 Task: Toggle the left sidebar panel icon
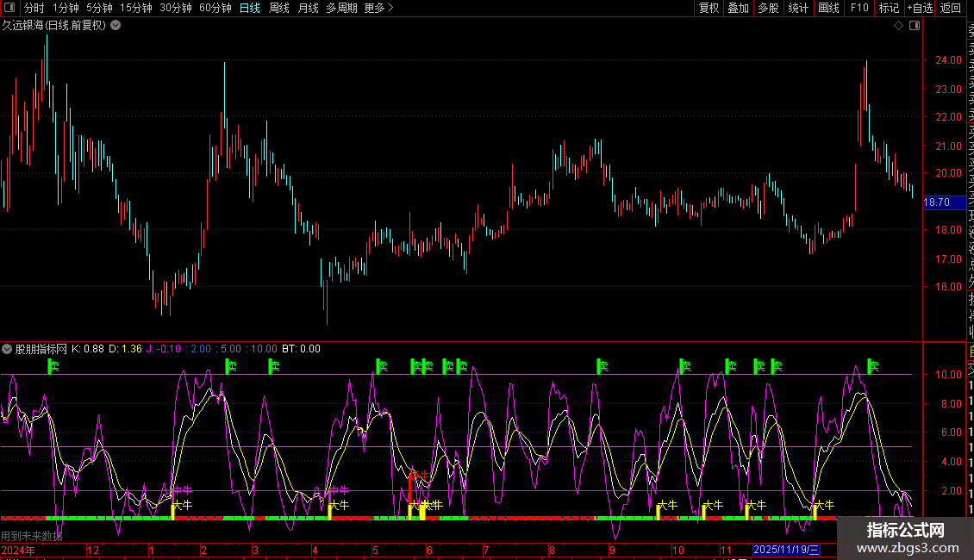(x=7, y=9)
